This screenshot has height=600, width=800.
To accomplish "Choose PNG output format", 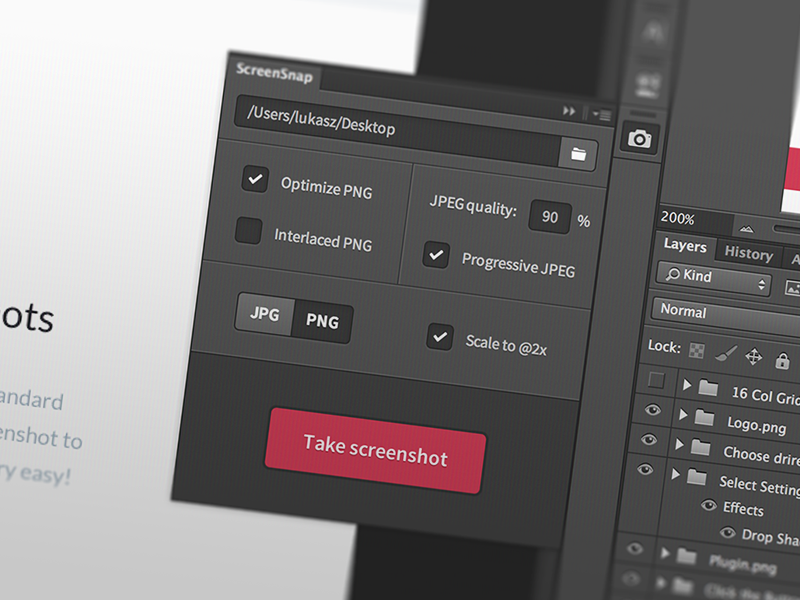I will tap(322, 321).
